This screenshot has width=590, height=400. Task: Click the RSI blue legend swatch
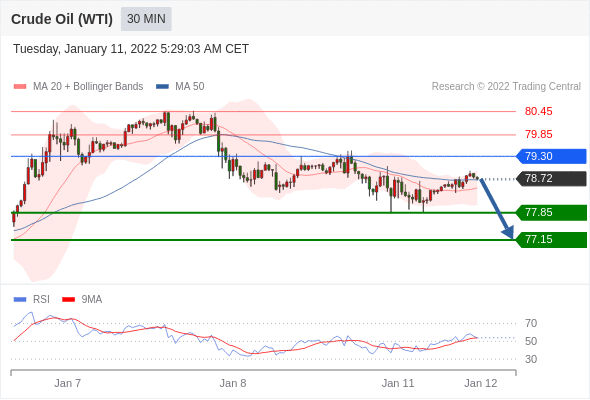point(20,300)
